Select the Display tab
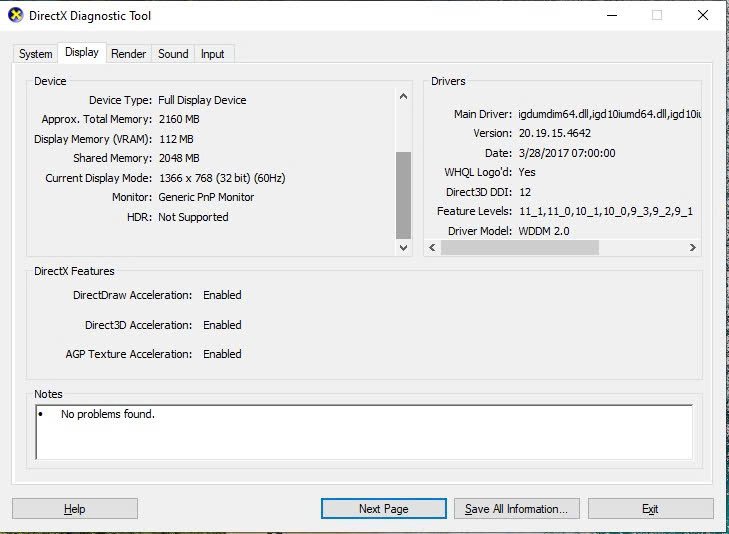Screen dimensions: 729x534 [82, 52]
